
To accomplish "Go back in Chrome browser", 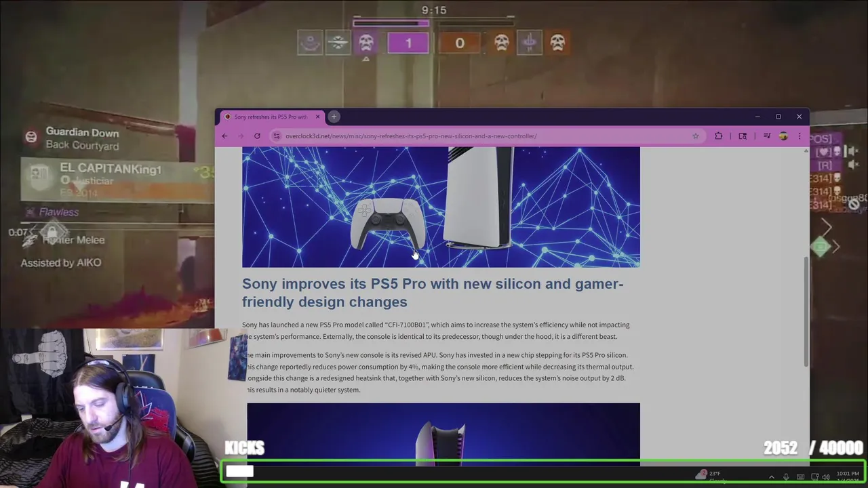I will click(224, 136).
